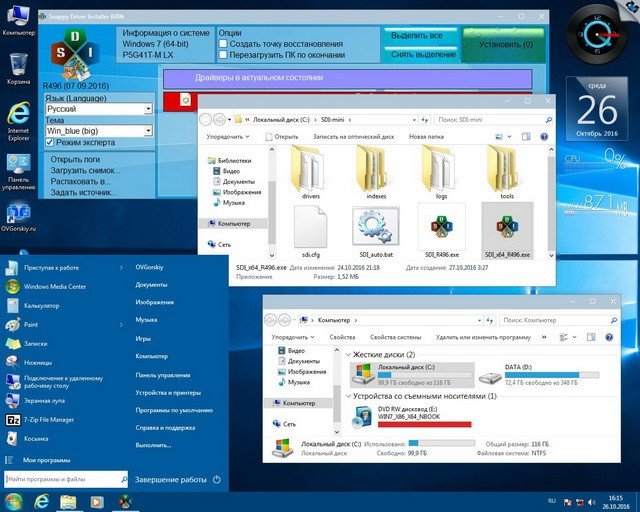Click All Programs in Start menu
The width and height of the screenshot is (640, 512).
[46, 460]
